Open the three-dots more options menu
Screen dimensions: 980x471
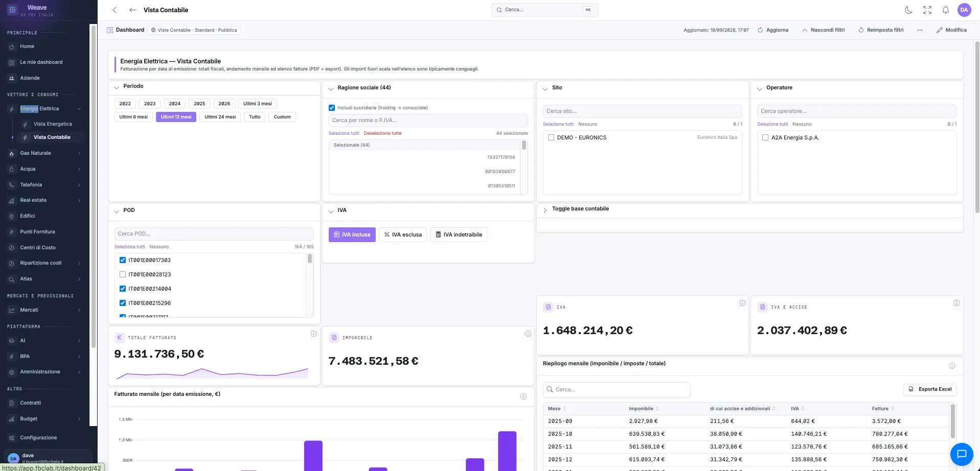pyautogui.click(x=920, y=30)
